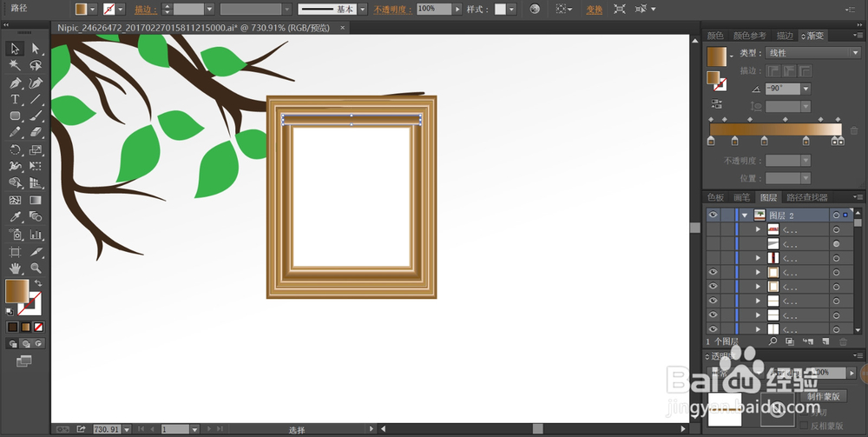Click target circle of 图层 2
The width and height of the screenshot is (868, 437).
pos(836,215)
